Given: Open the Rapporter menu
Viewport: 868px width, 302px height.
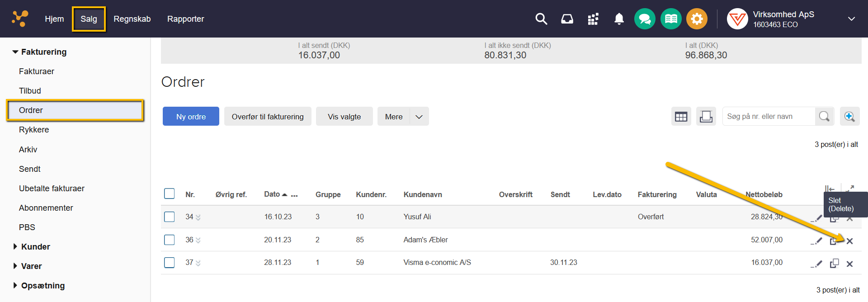Looking at the screenshot, I should point(185,19).
